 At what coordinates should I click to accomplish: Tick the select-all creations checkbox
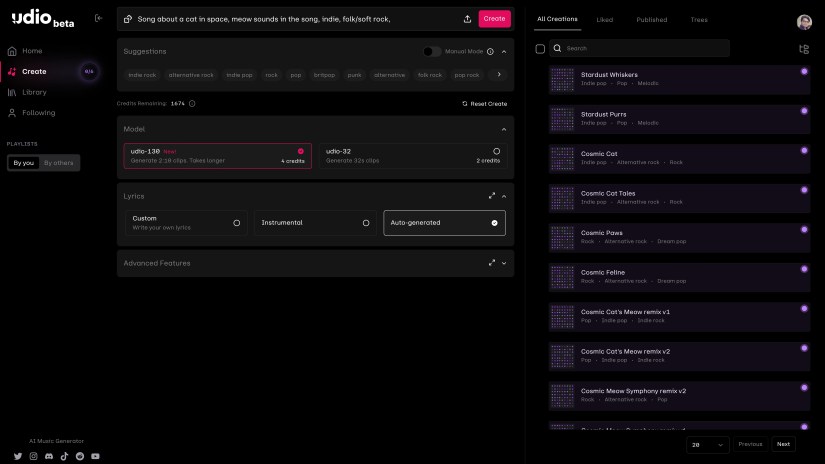(x=540, y=49)
